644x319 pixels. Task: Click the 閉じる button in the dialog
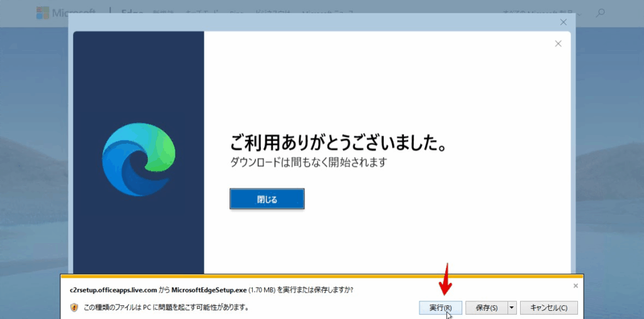coord(267,199)
